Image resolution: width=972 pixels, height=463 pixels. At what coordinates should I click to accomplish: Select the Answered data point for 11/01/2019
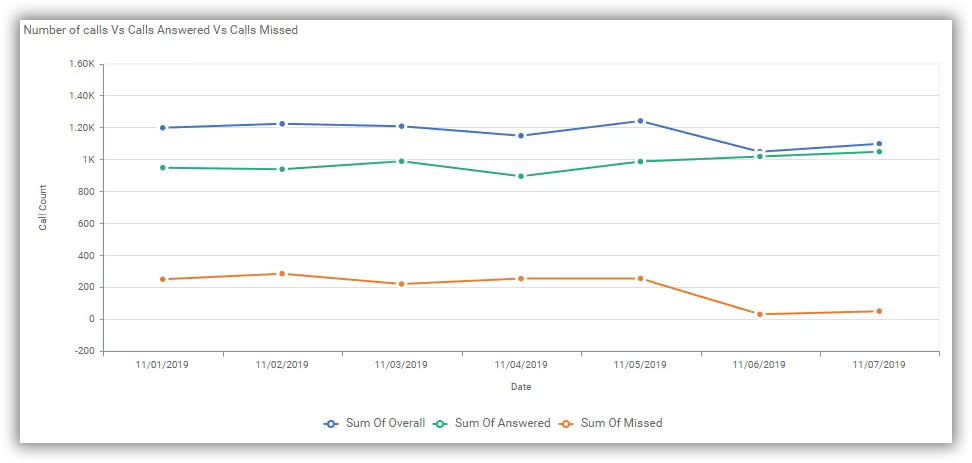point(162,167)
